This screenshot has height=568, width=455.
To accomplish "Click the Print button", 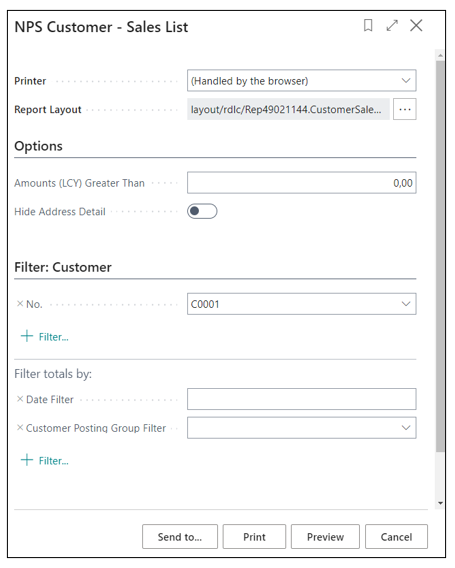I will (x=254, y=536).
